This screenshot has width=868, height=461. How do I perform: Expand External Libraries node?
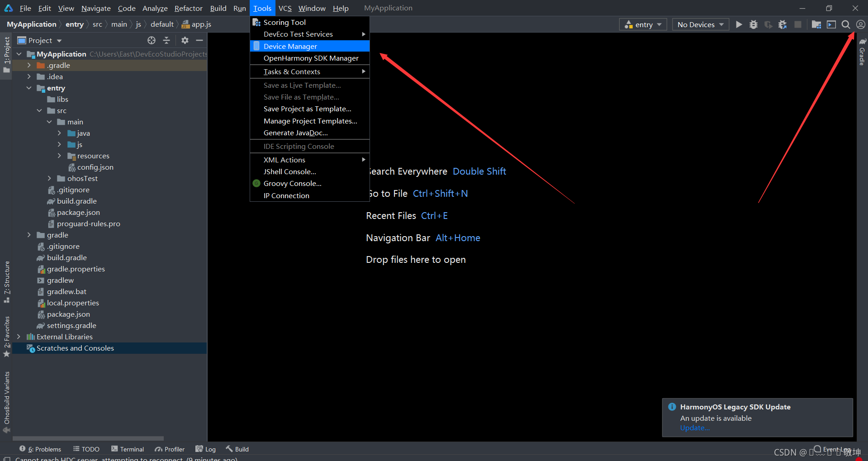pos(19,337)
